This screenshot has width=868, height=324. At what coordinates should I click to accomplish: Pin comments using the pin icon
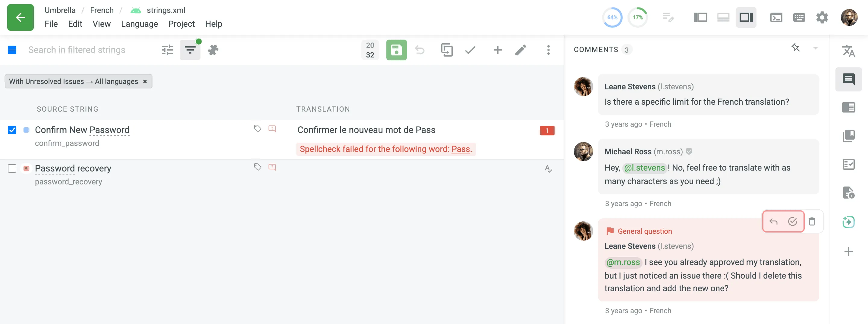796,48
